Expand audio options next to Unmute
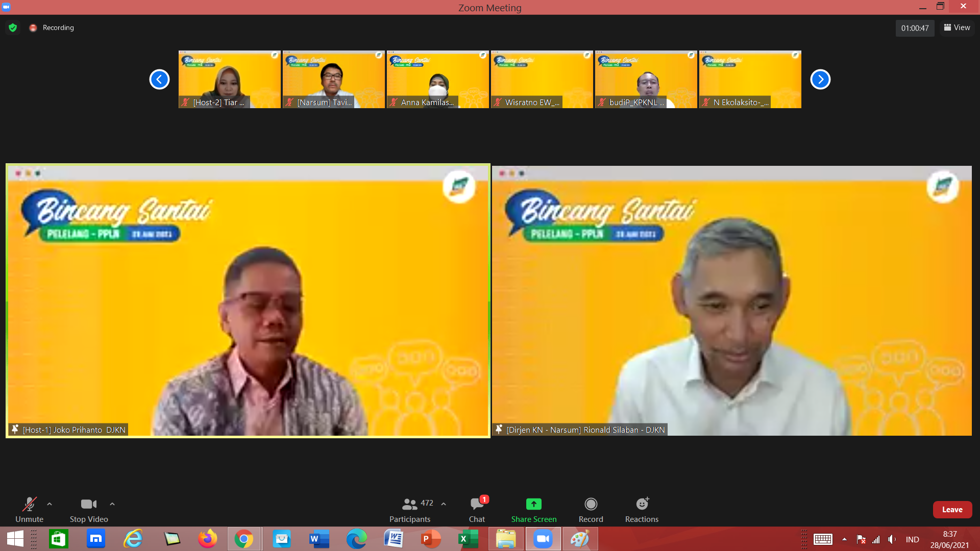 (50, 504)
